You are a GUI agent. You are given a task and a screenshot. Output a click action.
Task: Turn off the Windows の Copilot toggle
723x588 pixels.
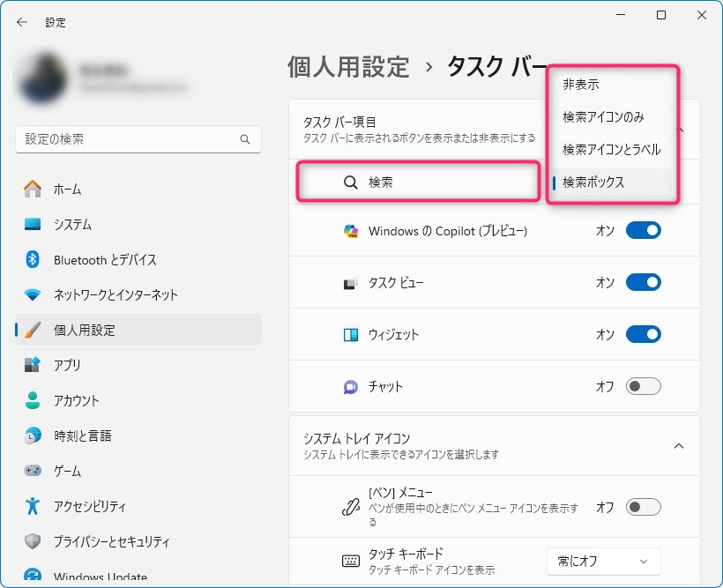click(x=643, y=231)
